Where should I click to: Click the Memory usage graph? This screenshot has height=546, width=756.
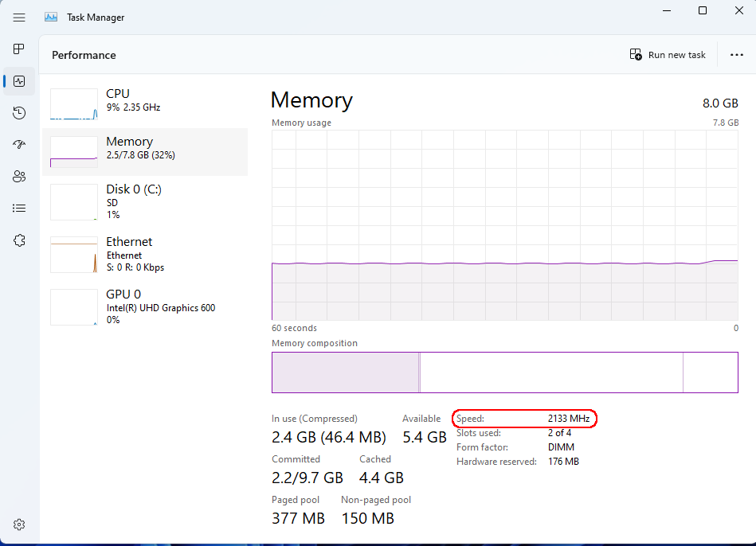(505, 225)
